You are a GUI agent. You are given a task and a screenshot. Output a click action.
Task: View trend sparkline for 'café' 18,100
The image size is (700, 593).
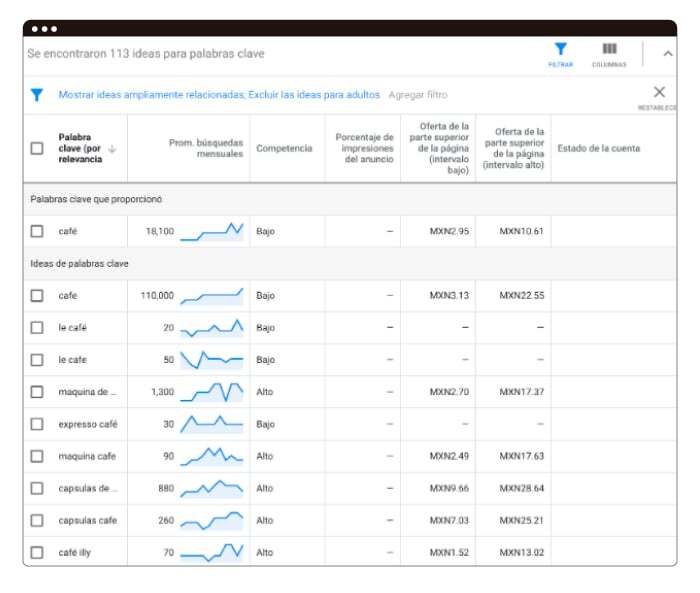pos(212,231)
